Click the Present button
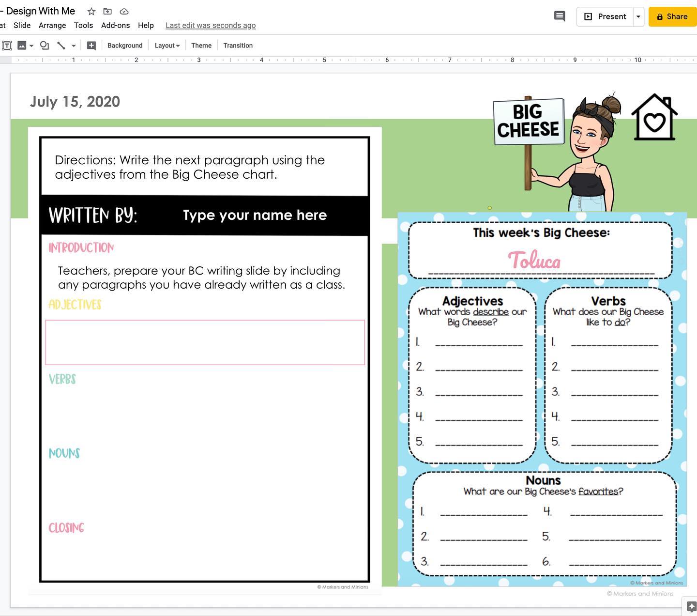Image resolution: width=697 pixels, height=616 pixels. pos(605,16)
